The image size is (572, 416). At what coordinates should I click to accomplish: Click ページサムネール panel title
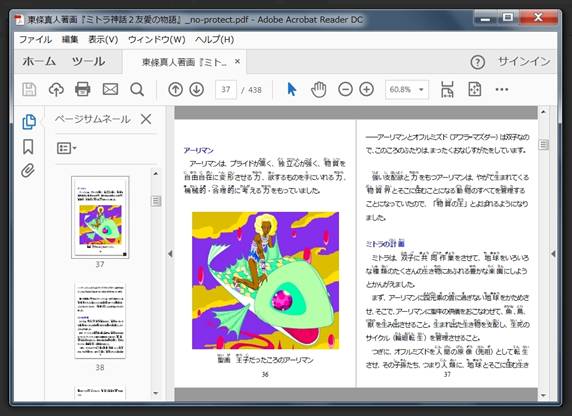pyautogui.click(x=92, y=119)
